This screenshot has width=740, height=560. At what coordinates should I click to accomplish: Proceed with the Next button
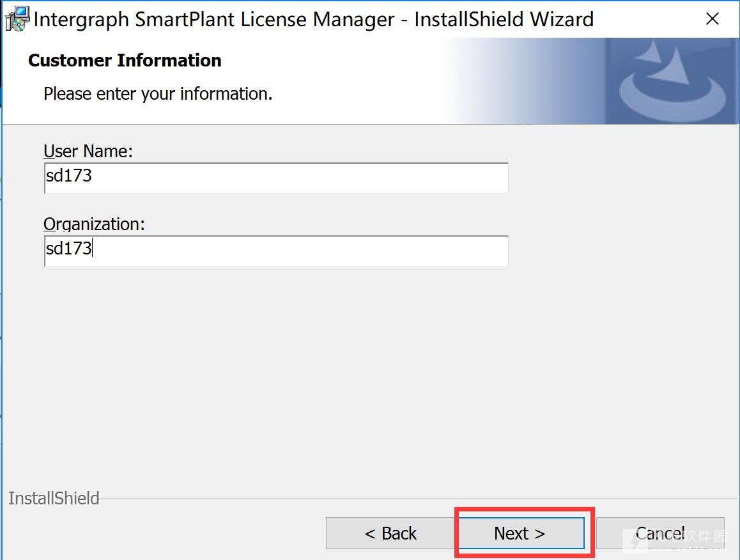click(521, 533)
